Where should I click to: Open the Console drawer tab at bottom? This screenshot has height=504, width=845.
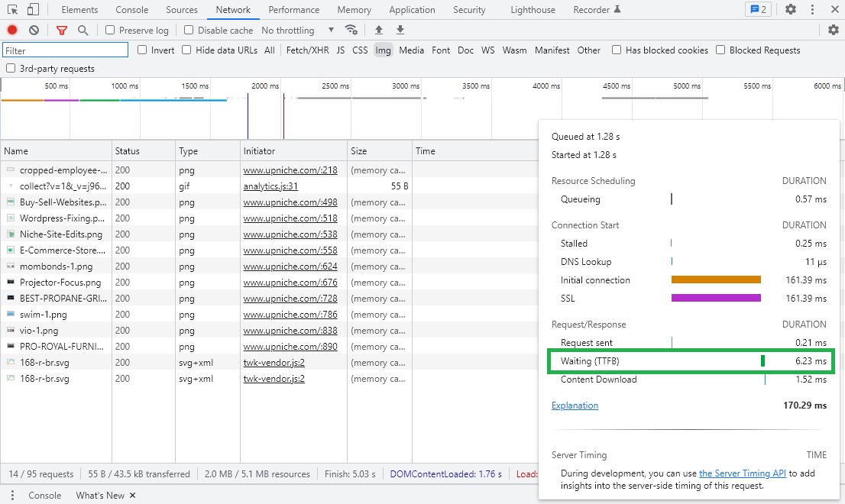click(45, 495)
